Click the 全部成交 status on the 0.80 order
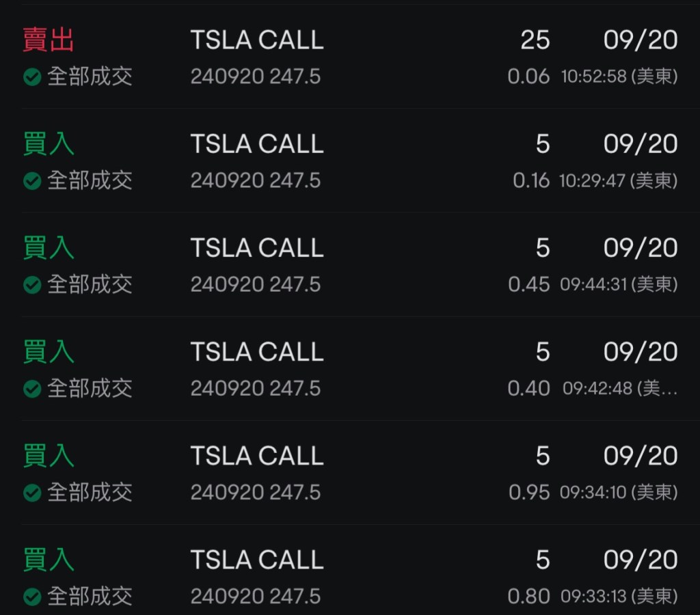Viewport: 700px width, 615px height. 90,597
